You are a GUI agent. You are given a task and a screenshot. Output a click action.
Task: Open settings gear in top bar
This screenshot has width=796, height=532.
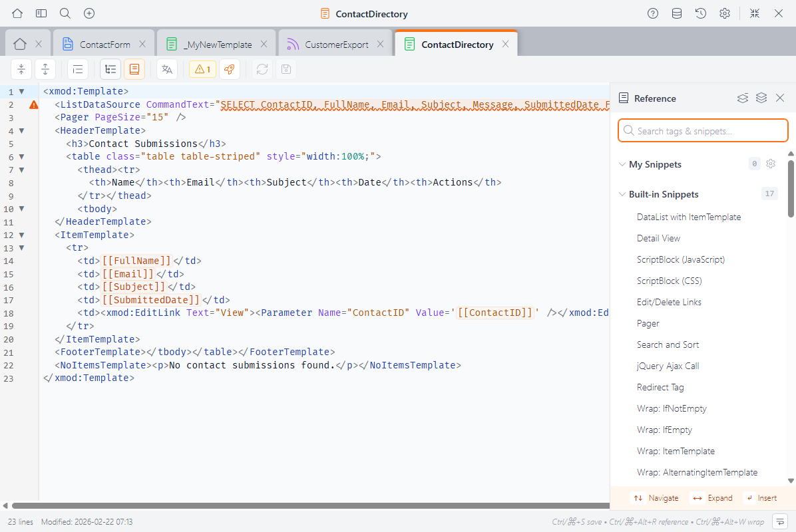coord(725,14)
